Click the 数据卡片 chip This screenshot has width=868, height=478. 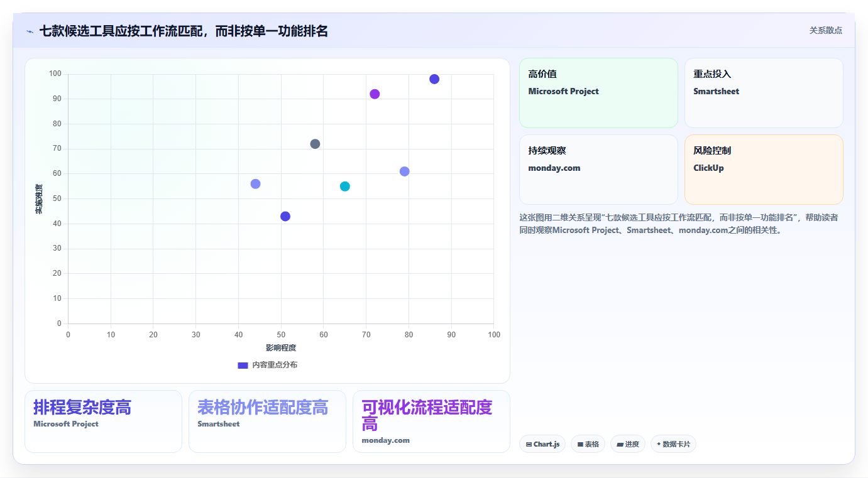pos(673,444)
